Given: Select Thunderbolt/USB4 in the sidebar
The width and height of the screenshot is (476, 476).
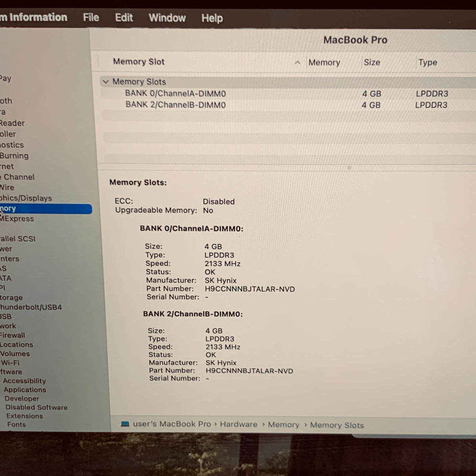Looking at the screenshot, I should point(31,307).
